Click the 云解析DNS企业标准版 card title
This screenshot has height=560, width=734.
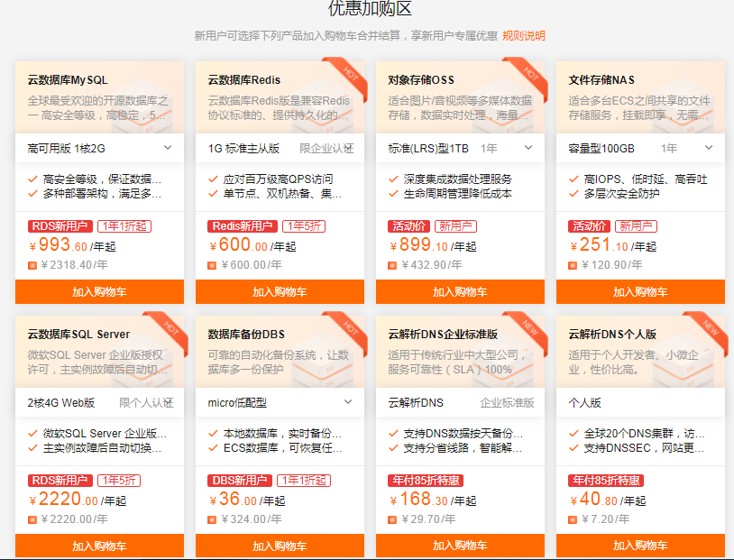[443, 335]
